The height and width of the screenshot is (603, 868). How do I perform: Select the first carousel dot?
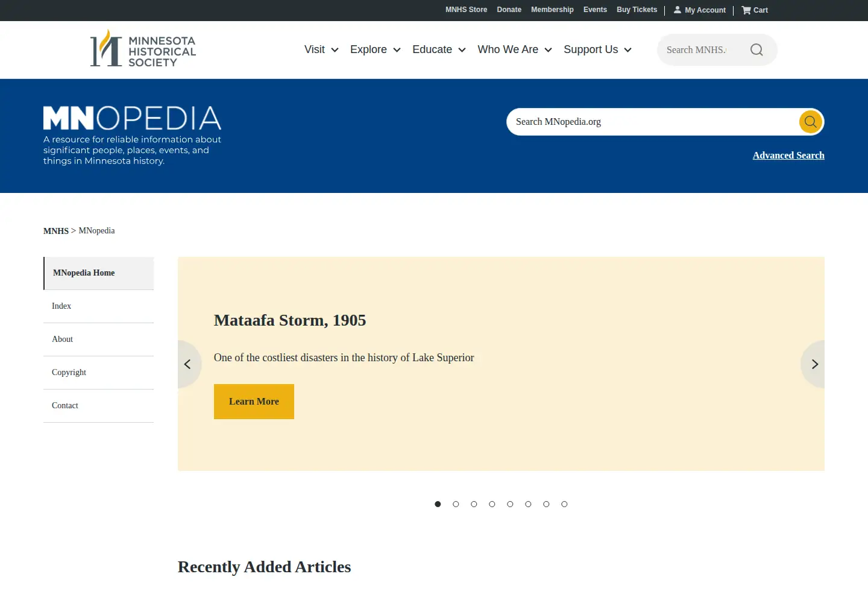pyautogui.click(x=438, y=504)
